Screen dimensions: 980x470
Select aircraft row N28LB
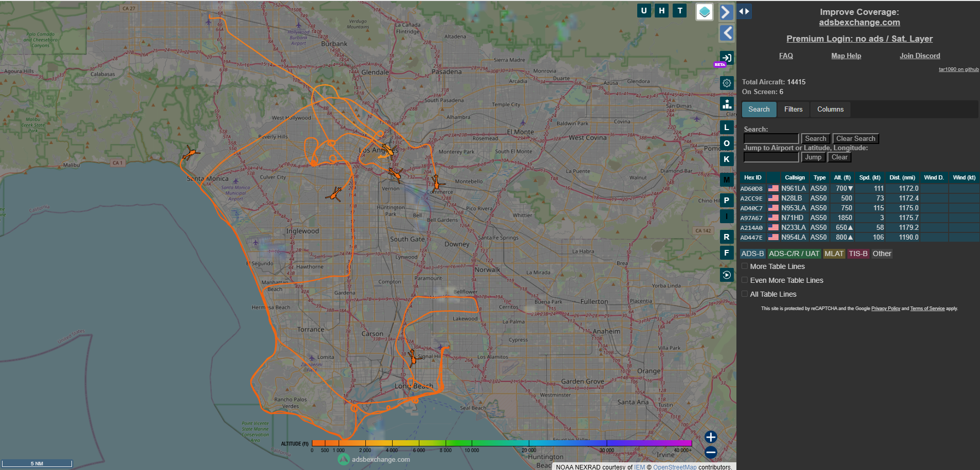(x=859, y=198)
